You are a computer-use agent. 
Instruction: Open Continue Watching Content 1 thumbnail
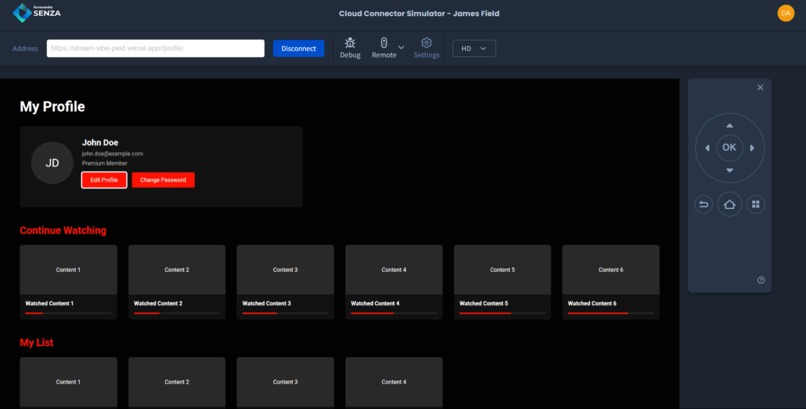pyautogui.click(x=68, y=270)
